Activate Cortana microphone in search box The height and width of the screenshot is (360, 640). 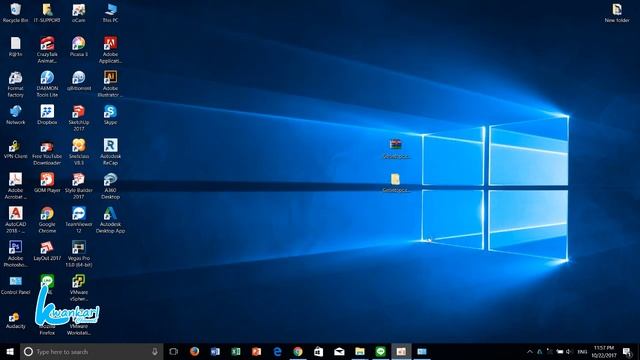click(155, 351)
